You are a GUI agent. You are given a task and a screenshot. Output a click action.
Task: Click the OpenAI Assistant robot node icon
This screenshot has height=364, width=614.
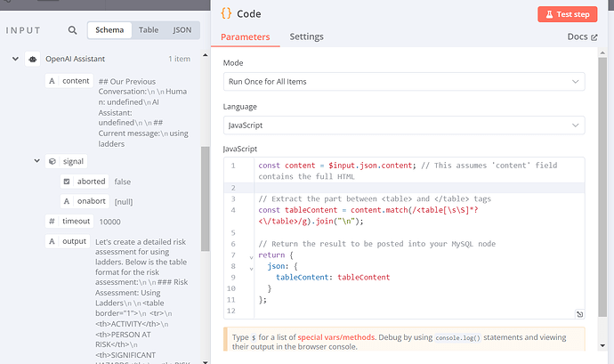[x=33, y=59]
